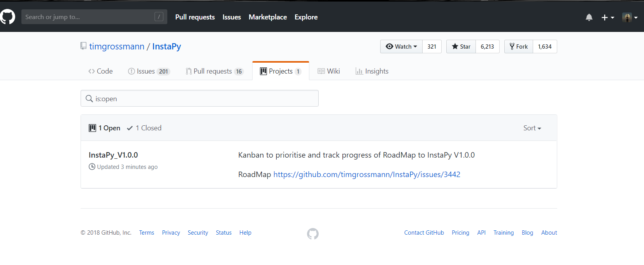Switch to the Wiki tab
Screen dimensions: 644x265
329,71
